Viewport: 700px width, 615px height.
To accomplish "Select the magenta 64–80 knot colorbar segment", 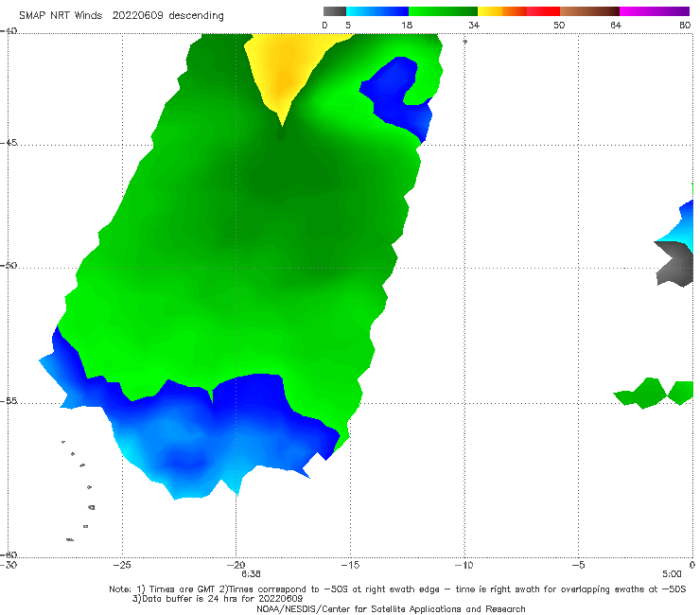I will 655,11.
